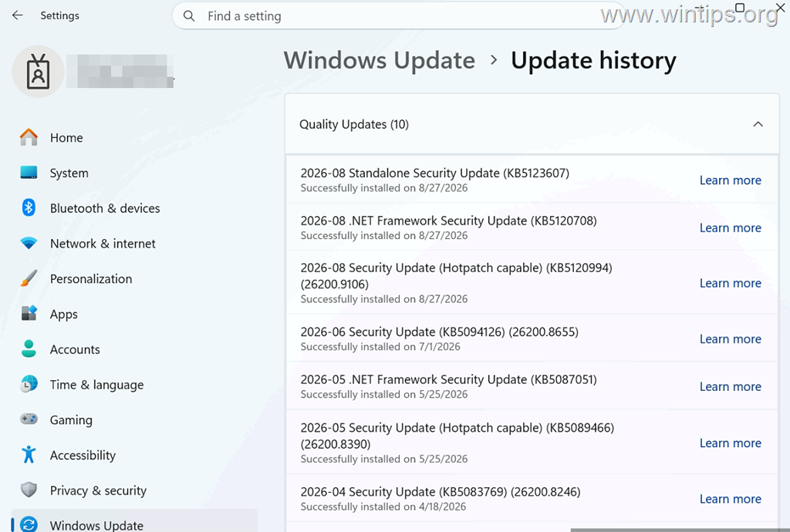This screenshot has width=790, height=532.
Task: Open the user profile avatar
Action: coord(39,72)
